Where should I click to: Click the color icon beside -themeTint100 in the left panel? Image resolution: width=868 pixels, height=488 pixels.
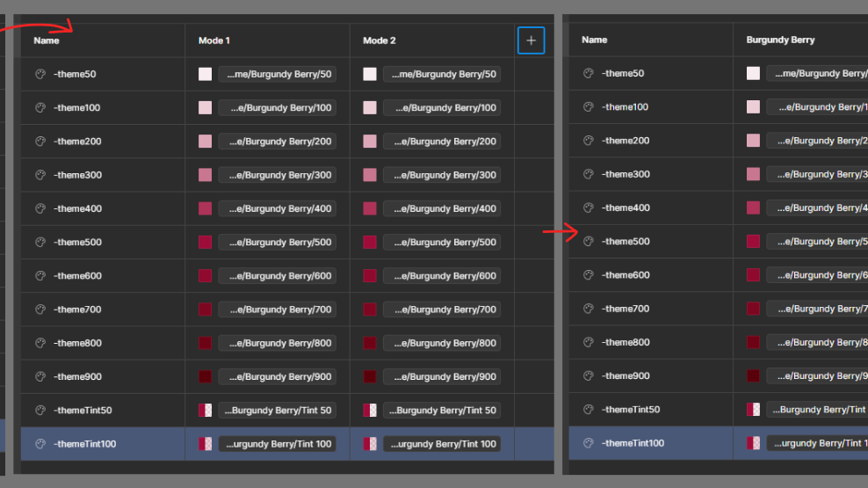point(40,444)
